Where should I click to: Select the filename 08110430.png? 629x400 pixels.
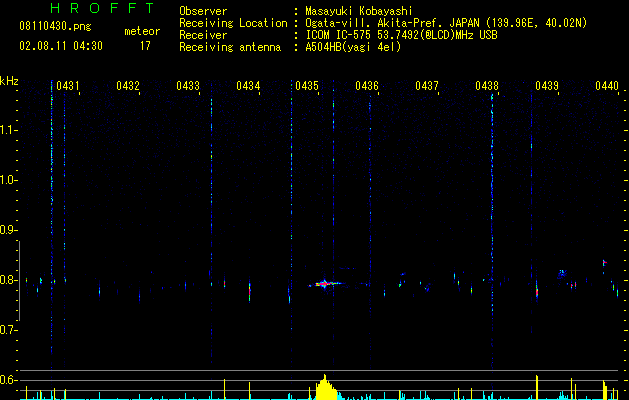pyautogui.click(x=55, y=27)
